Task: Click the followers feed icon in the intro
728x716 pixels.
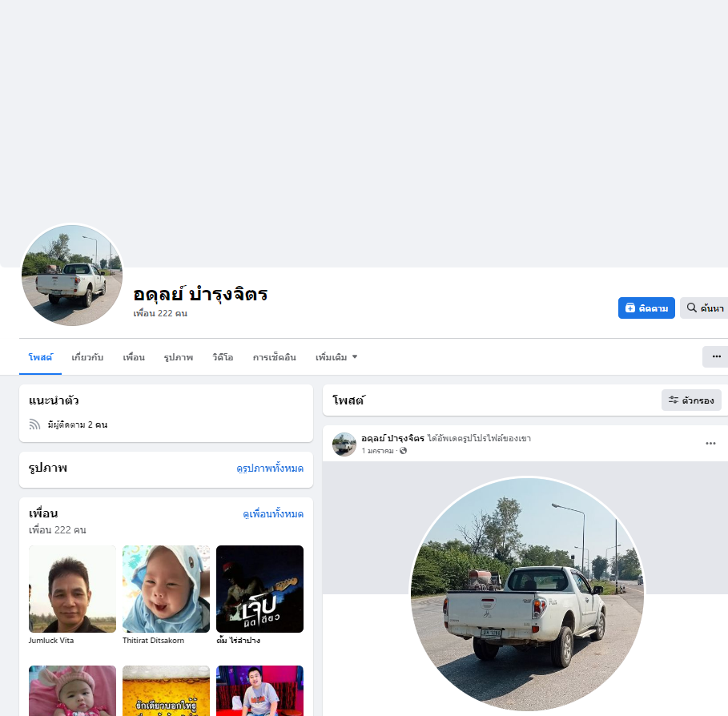Action: 34,424
